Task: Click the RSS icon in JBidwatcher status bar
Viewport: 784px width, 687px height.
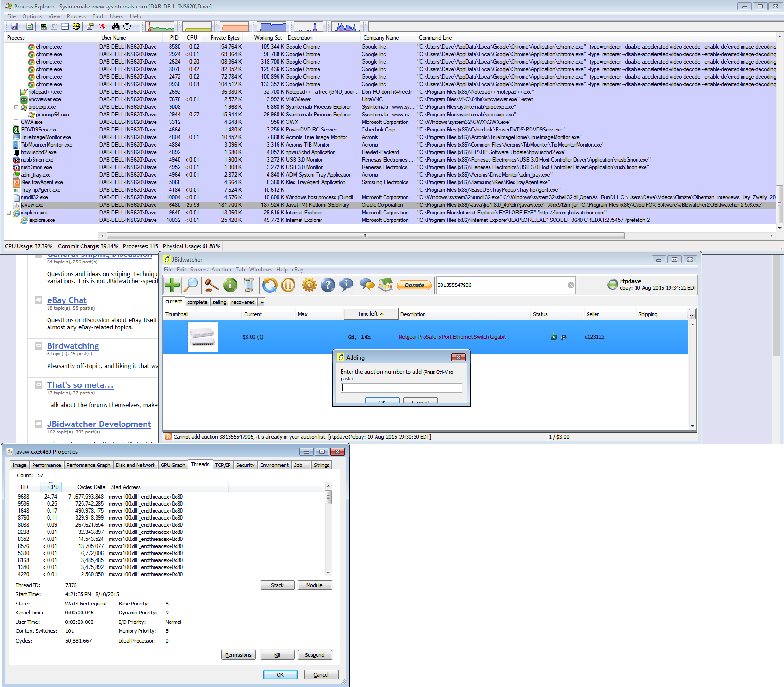Action: [x=169, y=437]
